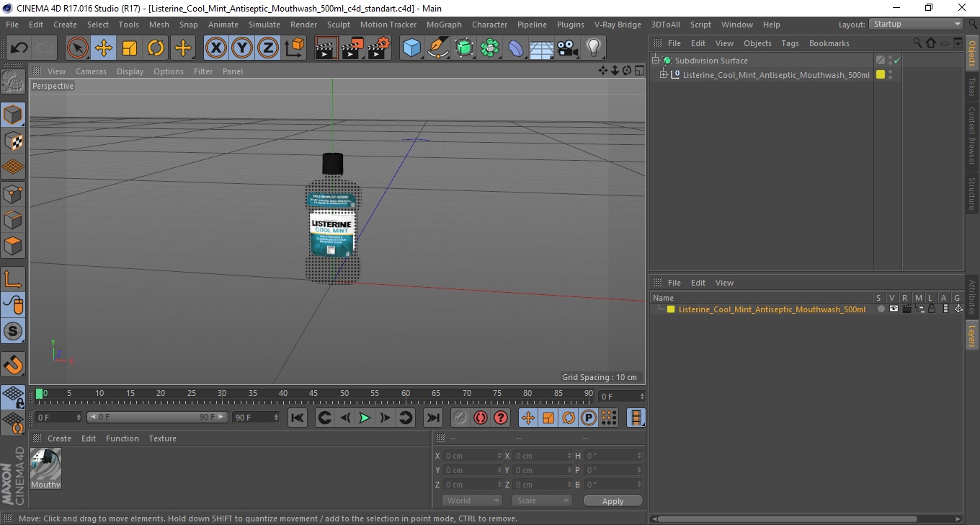
Task: Click the Coordinate System icon
Action: point(295,48)
